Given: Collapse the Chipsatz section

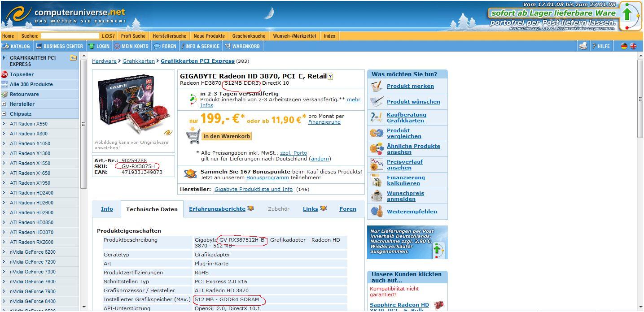Looking at the screenshot, I should coord(4,114).
